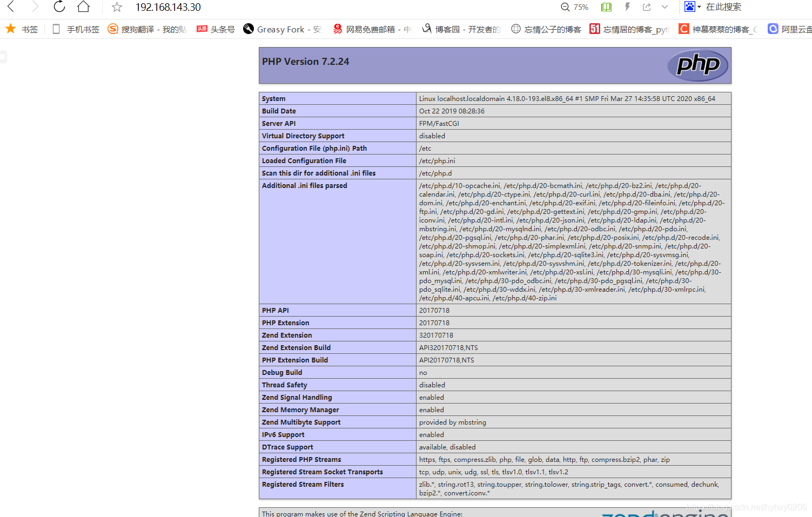Select the PHP Extension Build label
812x517 pixels.
click(295, 360)
